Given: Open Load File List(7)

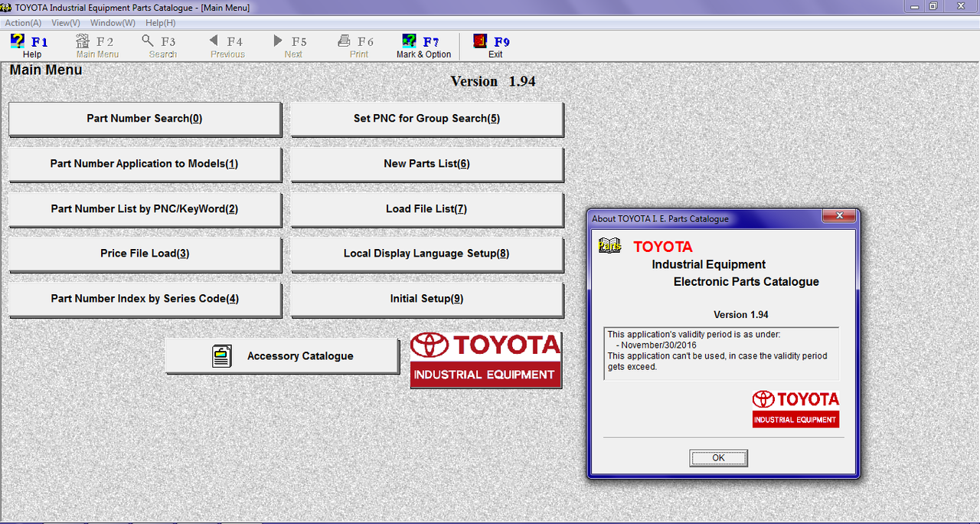Looking at the screenshot, I should (426, 209).
